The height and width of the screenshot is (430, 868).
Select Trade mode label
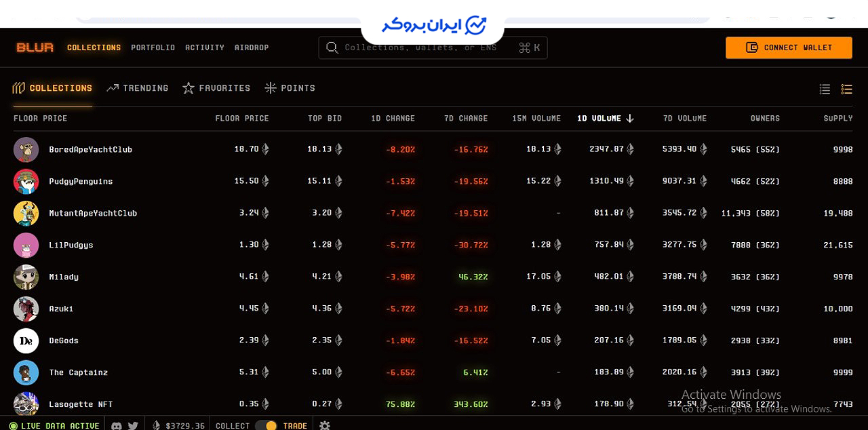pos(295,425)
